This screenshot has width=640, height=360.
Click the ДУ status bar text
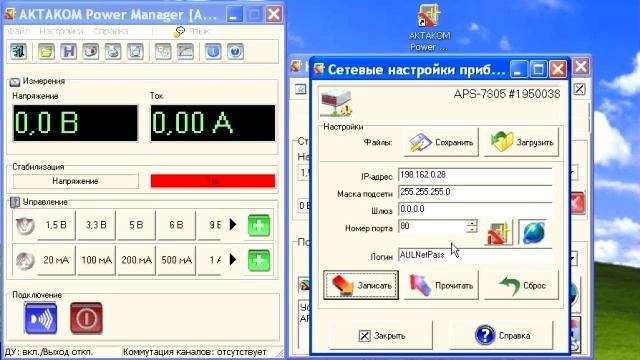[49, 352]
